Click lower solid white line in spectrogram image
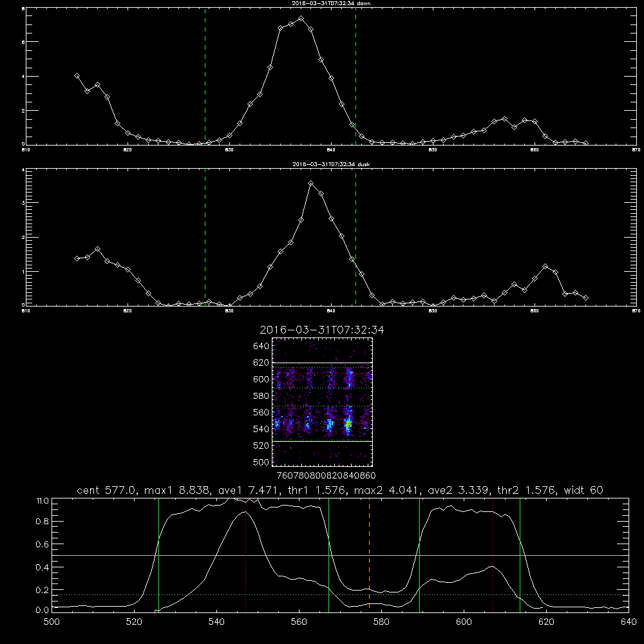This screenshot has height=644, width=644. point(323,441)
